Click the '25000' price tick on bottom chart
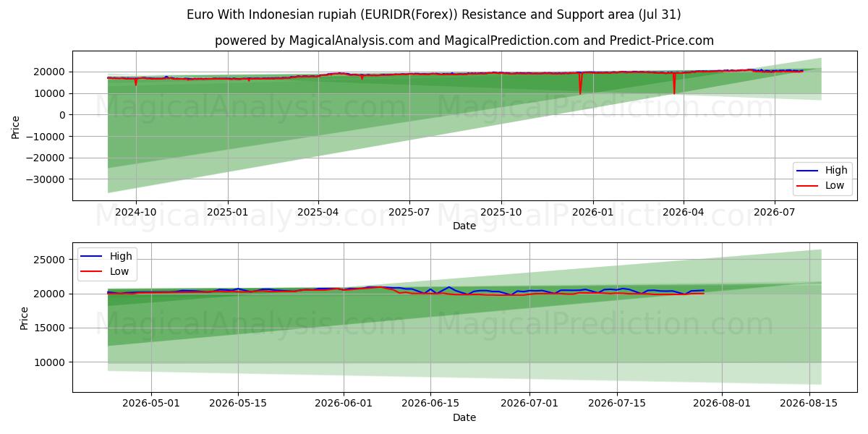This screenshot has width=868, height=434. (x=51, y=260)
